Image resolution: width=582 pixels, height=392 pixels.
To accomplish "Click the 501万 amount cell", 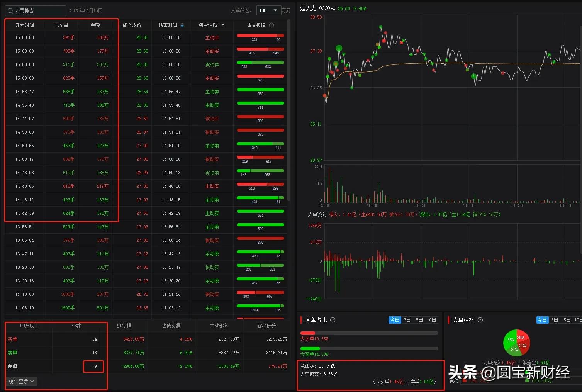I will point(103,308).
